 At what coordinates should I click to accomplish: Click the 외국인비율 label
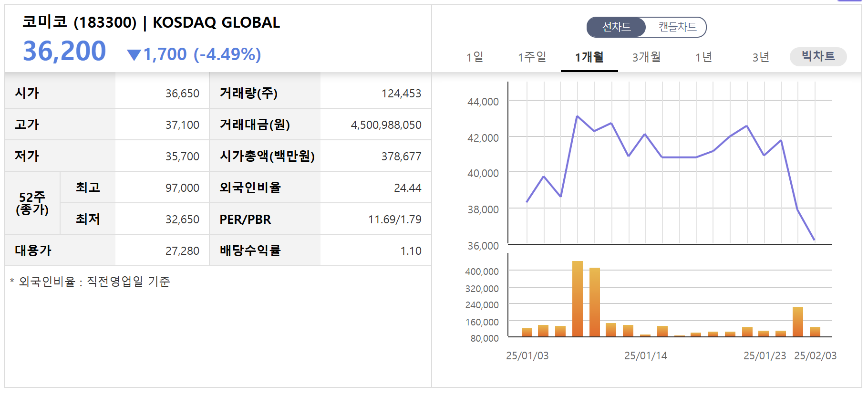pyautogui.click(x=250, y=188)
